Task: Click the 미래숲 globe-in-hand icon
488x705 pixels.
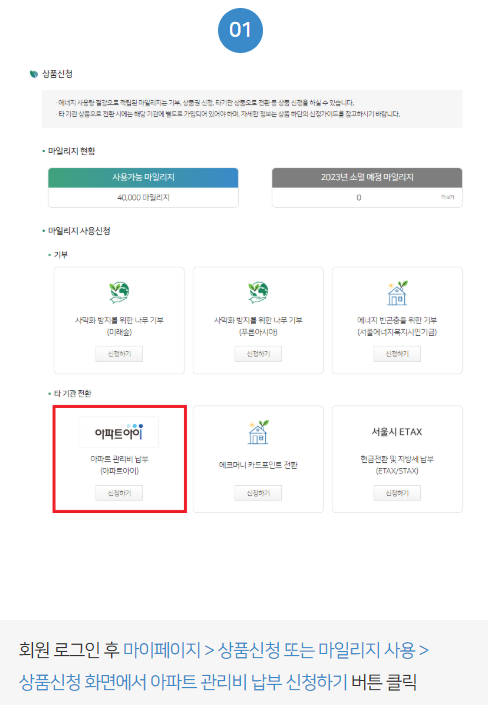Action: coord(119,292)
